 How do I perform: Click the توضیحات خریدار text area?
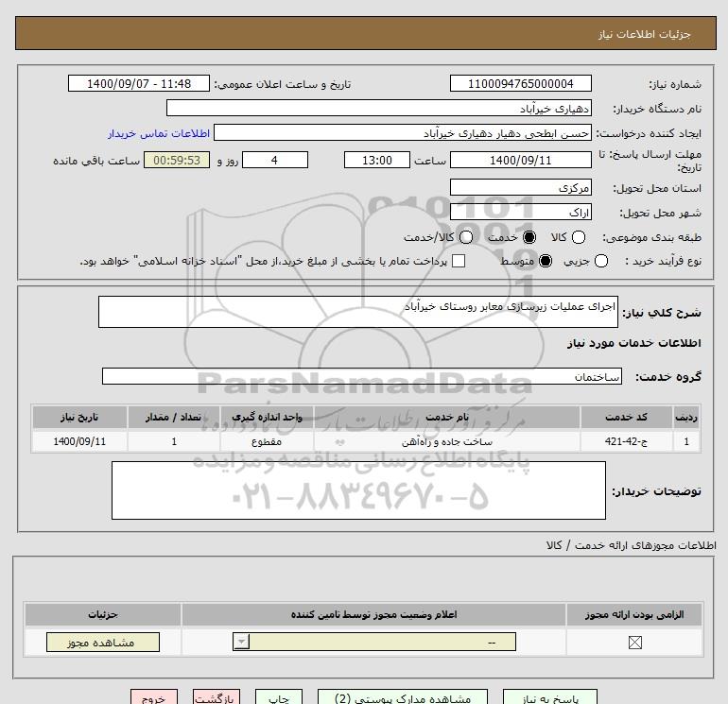click(x=358, y=490)
